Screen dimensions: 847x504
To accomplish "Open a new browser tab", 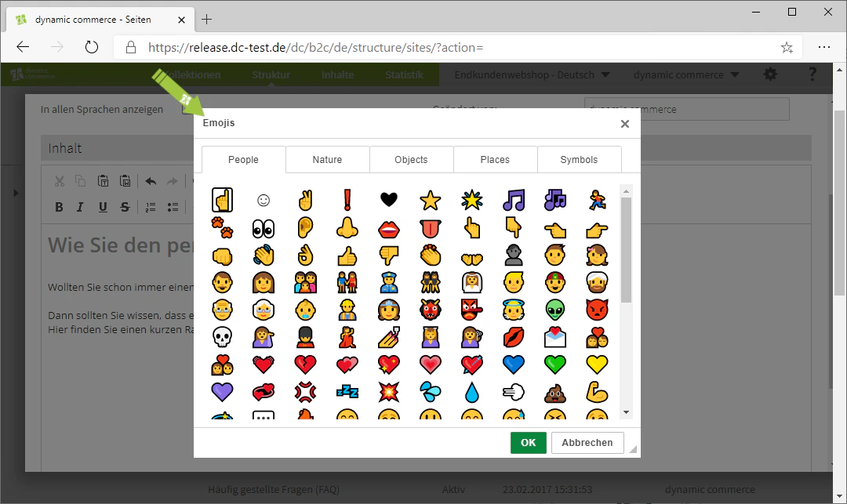I will [206, 20].
